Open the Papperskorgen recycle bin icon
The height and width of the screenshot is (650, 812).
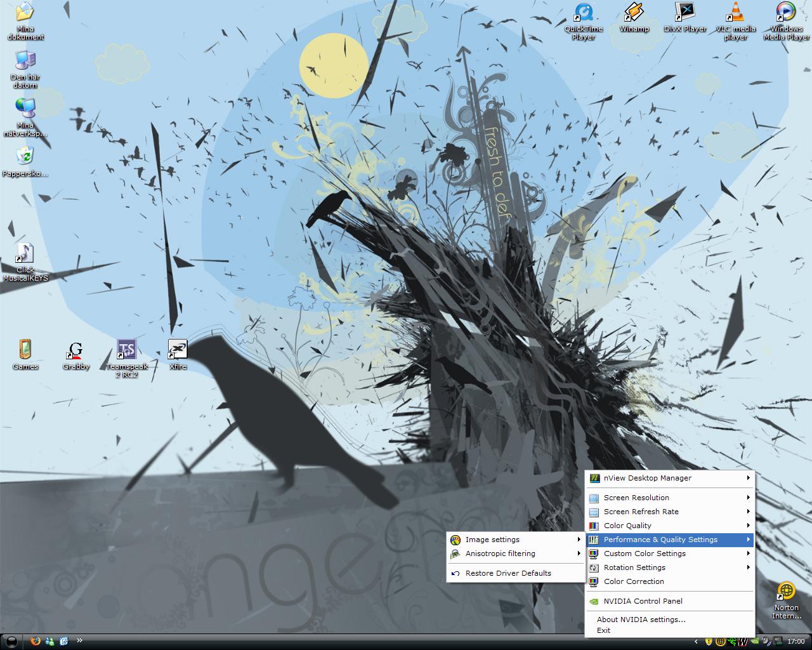pos(25,161)
